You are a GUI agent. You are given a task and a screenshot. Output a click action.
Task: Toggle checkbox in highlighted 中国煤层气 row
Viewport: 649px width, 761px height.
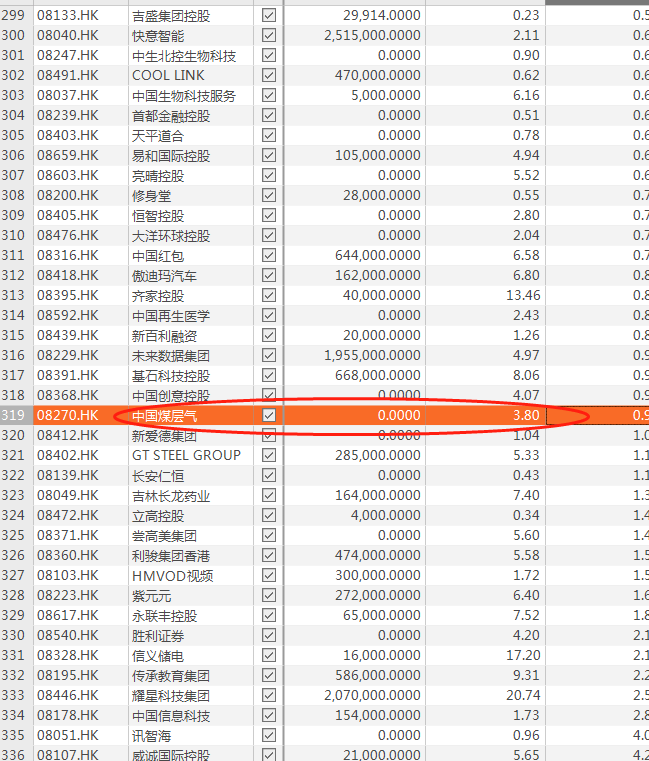pos(269,415)
